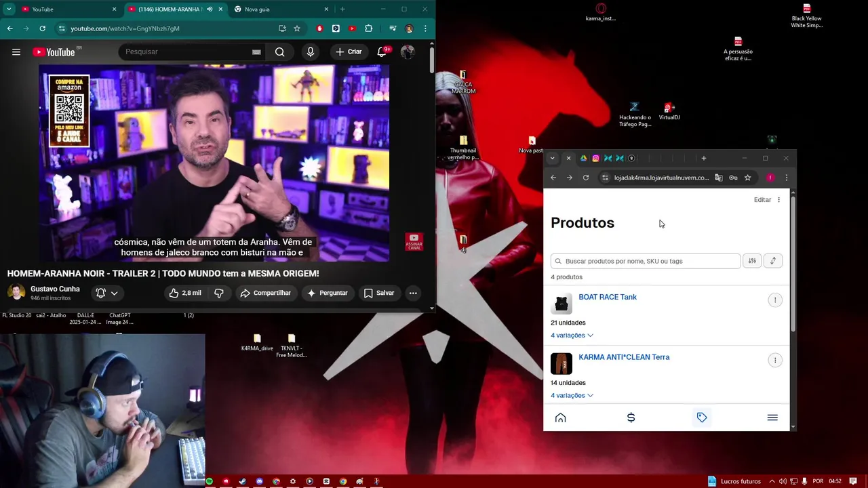Open tab search dropdown in YouTube window
The image size is (868, 488).
point(9,9)
